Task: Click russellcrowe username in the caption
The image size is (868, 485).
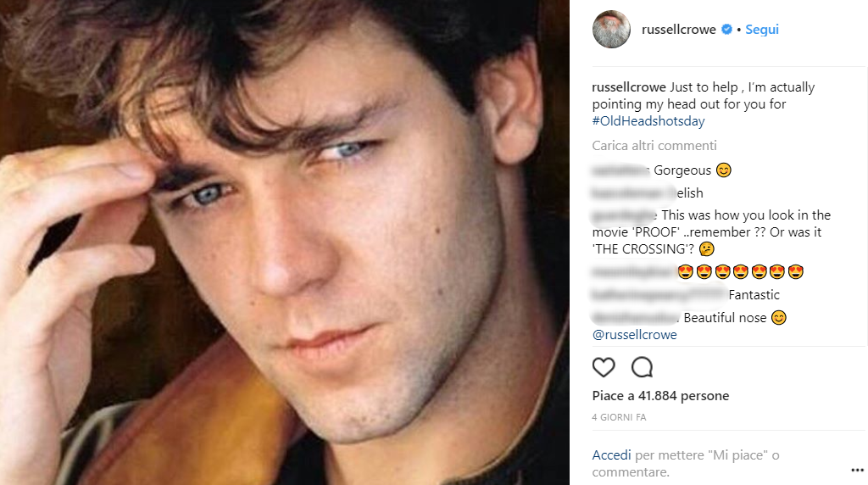Action: click(x=629, y=87)
